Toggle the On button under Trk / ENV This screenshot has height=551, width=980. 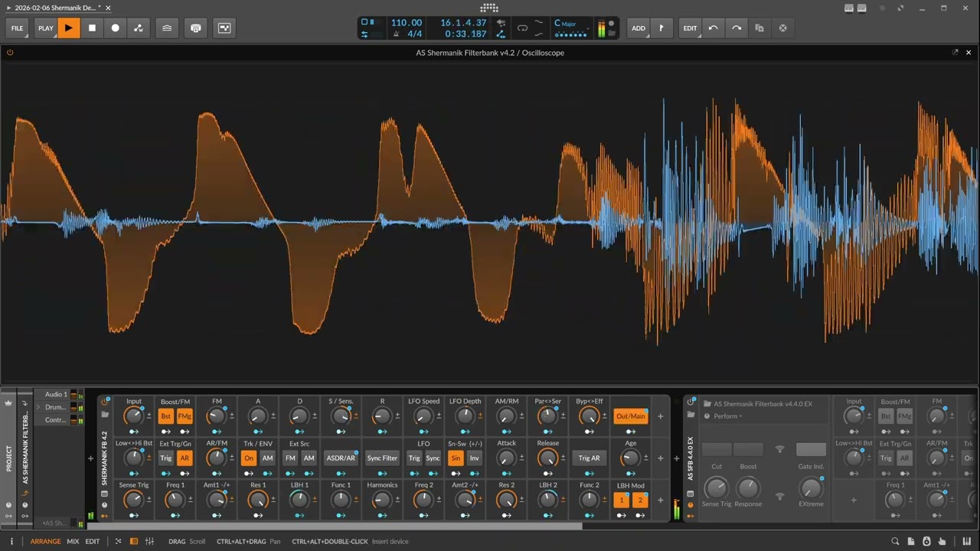pos(249,458)
